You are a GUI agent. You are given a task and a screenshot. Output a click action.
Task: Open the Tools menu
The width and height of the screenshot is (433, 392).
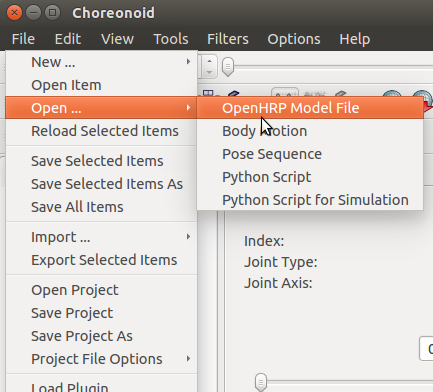pyautogui.click(x=171, y=39)
